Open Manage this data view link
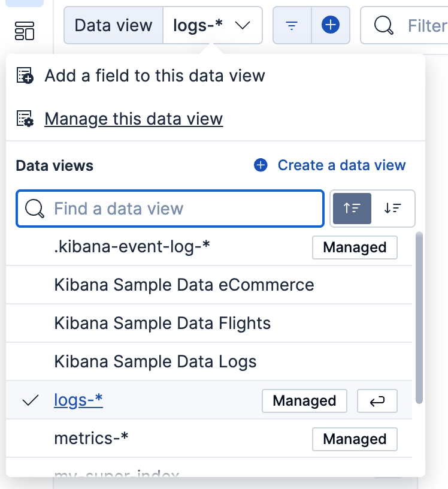 (x=133, y=119)
